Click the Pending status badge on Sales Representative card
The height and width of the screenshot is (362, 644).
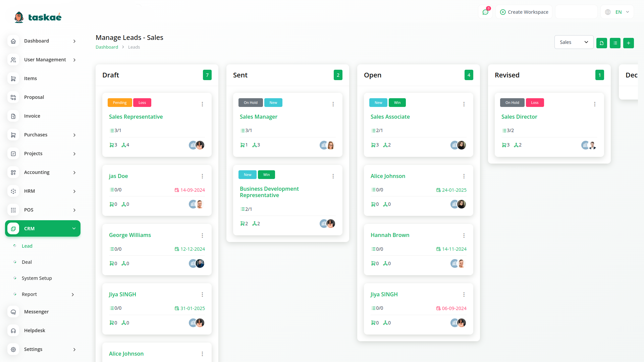click(120, 103)
